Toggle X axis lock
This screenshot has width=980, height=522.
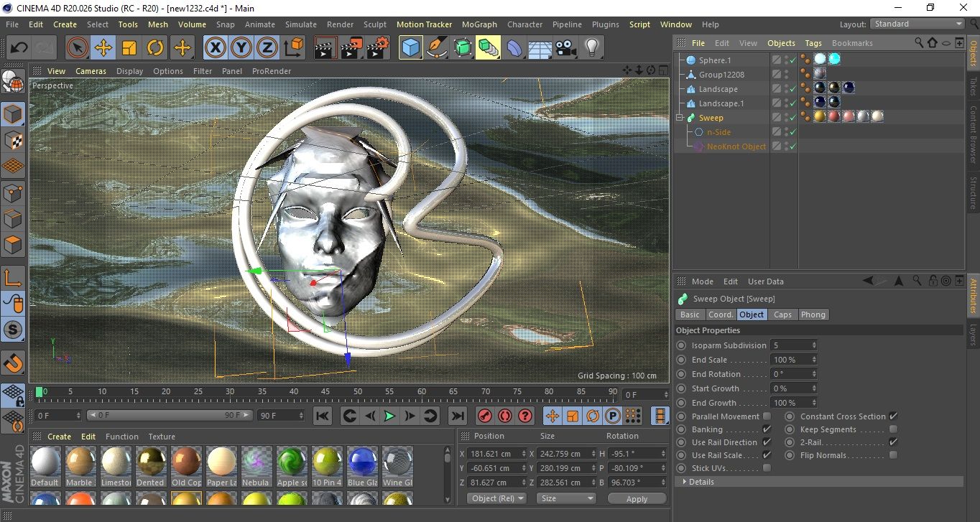tap(216, 48)
